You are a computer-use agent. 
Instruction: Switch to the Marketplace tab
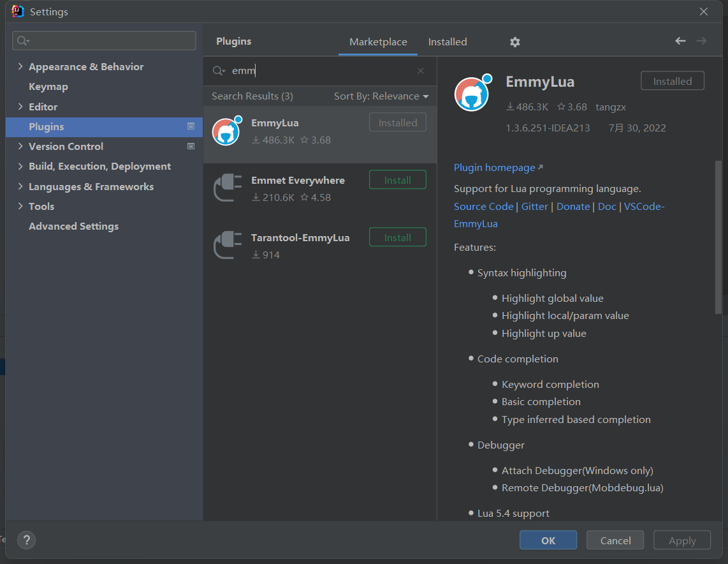click(x=378, y=42)
